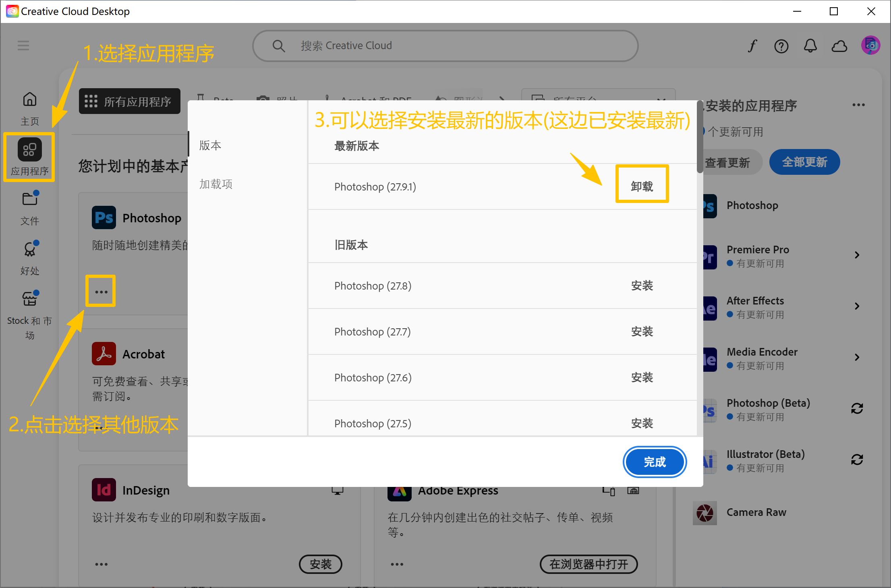Click the Done (完成) button

(655, 462)
